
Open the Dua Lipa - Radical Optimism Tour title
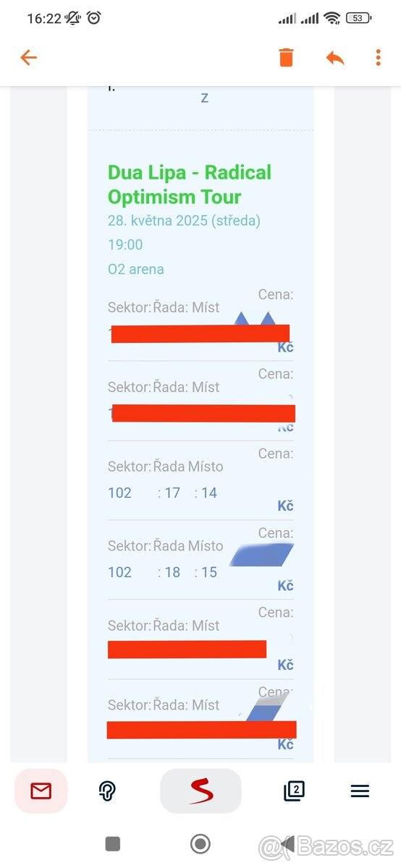190,184
